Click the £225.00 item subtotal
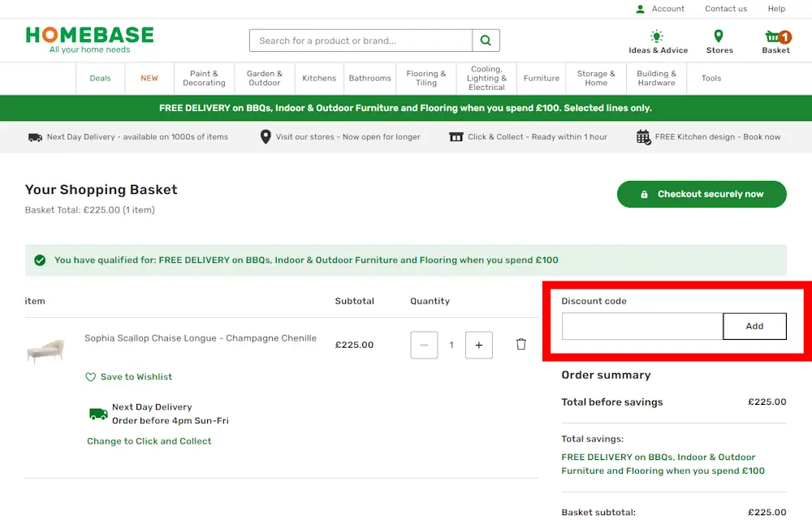812x520 pixels. [x=354, y=345]
